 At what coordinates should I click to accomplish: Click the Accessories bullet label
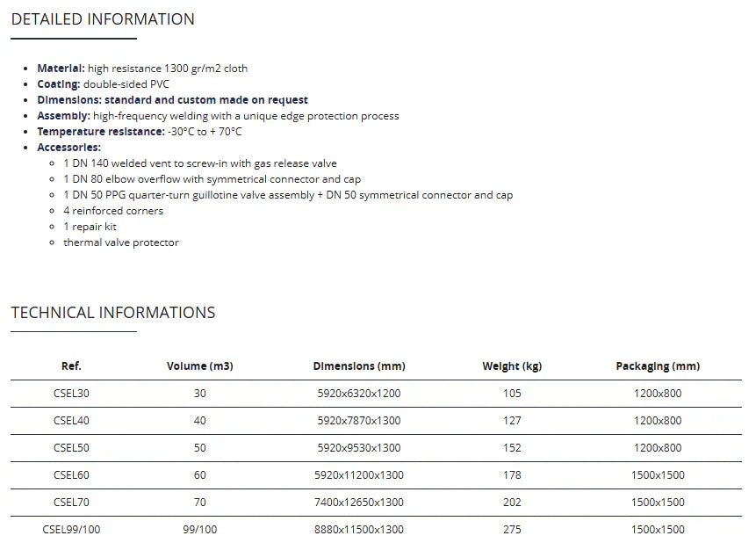pyautogui.click(x=68, y=148)
